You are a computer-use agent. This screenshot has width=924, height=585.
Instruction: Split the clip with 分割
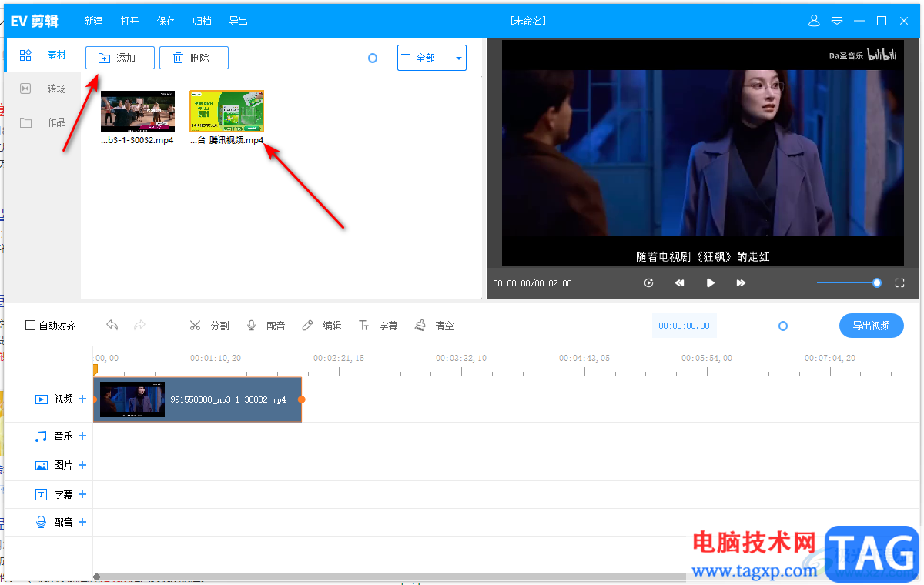point(209,326)
